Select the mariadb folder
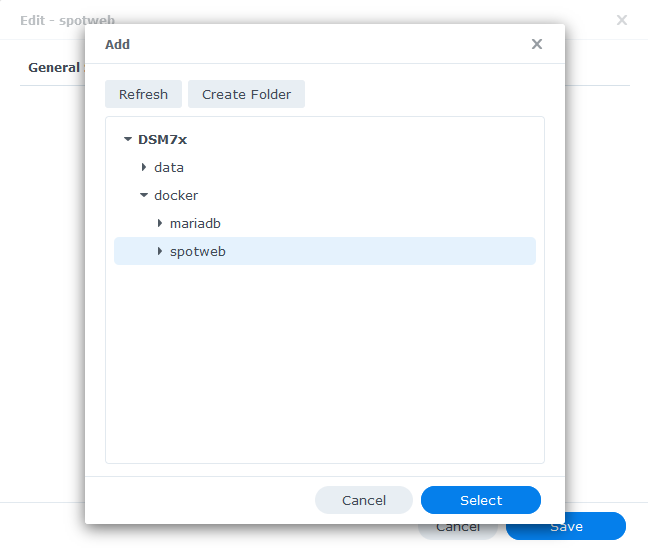Image resolution: width=648 pixels, height=548 pixels. [x=195, y=223]
